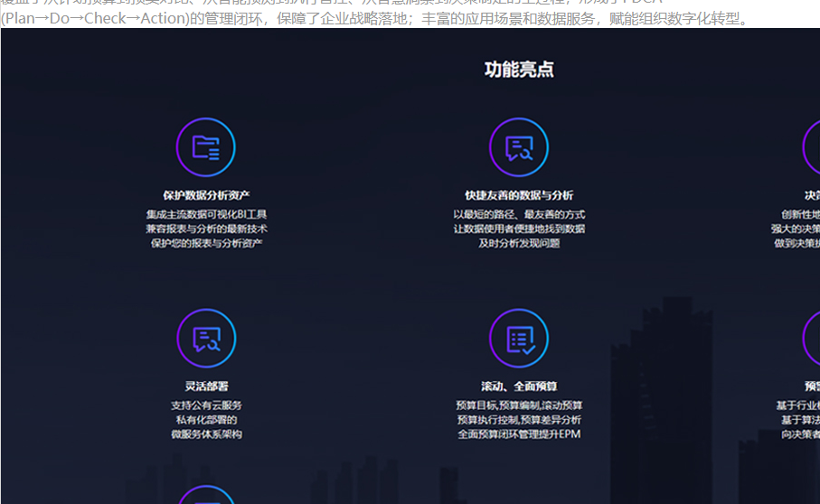820x504 pixels.
Task: Click the text 集成主流数据可视化BI工具
Action: tap(206, 215)
